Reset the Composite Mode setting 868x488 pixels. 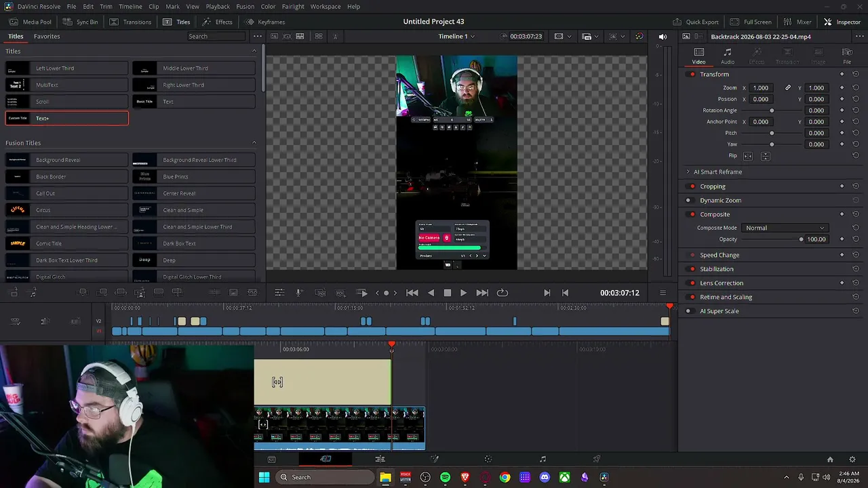(856, 228)
